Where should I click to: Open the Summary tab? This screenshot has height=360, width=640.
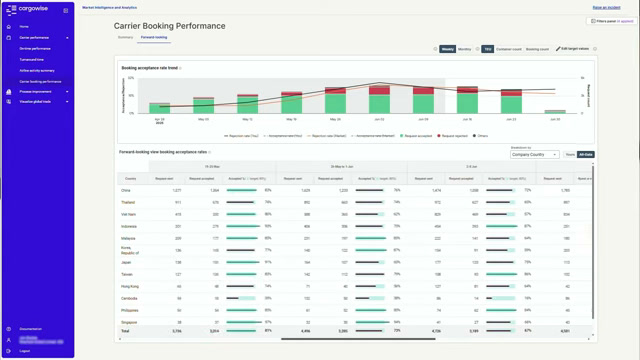click(125, 37)
